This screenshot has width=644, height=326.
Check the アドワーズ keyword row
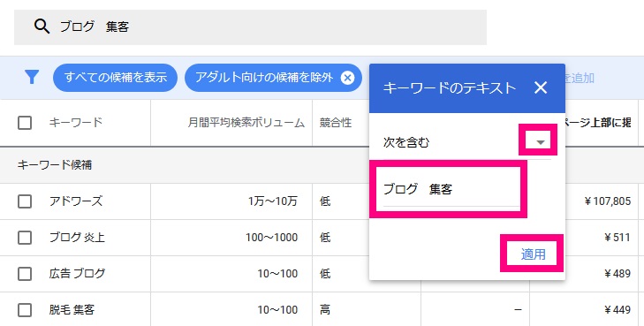coord(25,201)
